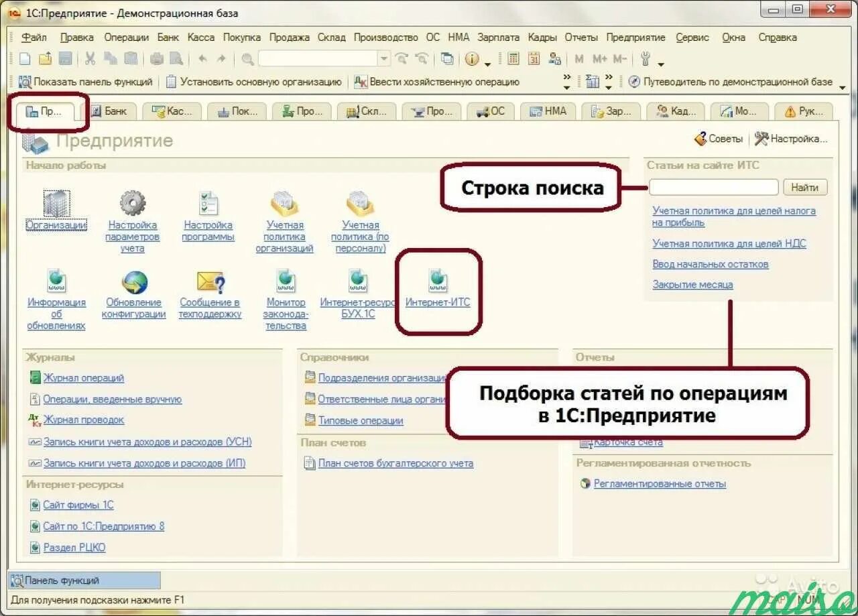This screenshot has width=858, height=616.
Task: Click Установить основную организацию
Action: coord(254,82)
